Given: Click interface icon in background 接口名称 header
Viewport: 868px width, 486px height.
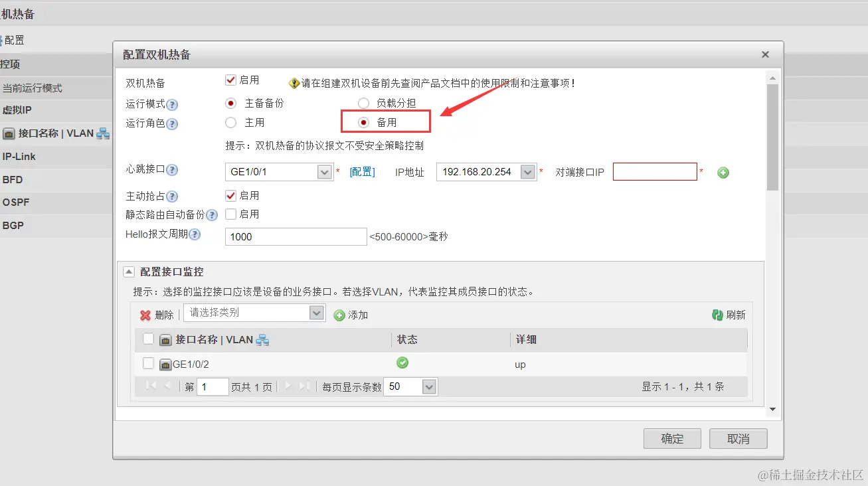Looking at the screenshot, I should [9, 133].
